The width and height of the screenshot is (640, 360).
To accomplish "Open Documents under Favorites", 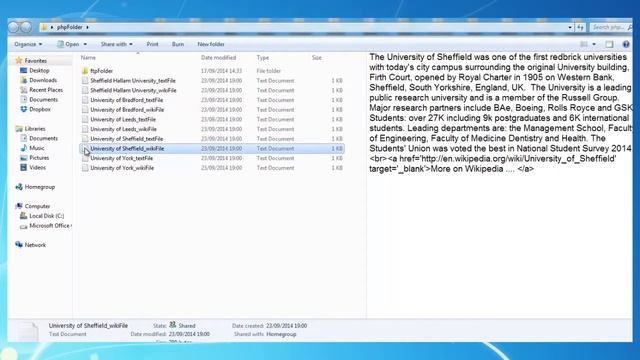I will [43, 100].
